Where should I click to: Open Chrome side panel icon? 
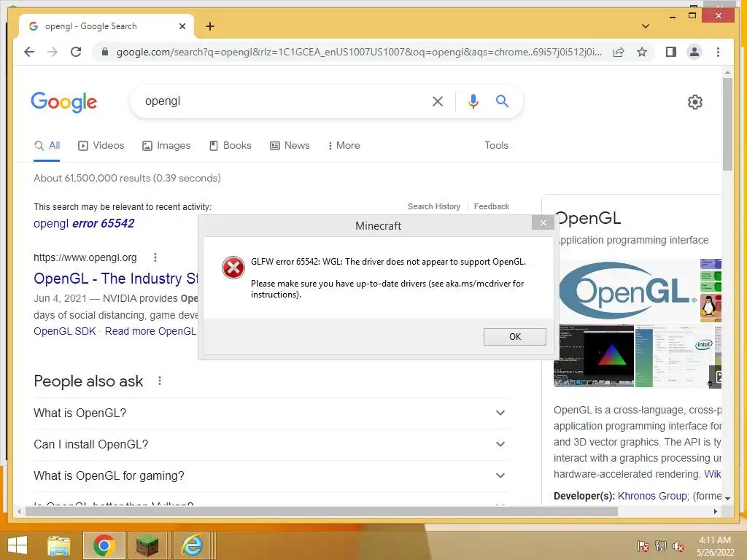[671, 52]
